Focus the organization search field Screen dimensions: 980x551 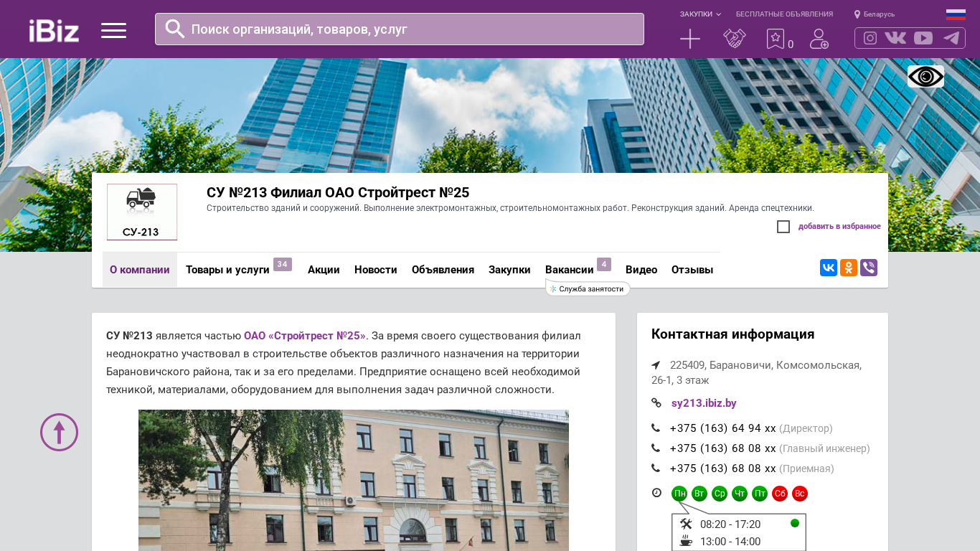(400, 29)
